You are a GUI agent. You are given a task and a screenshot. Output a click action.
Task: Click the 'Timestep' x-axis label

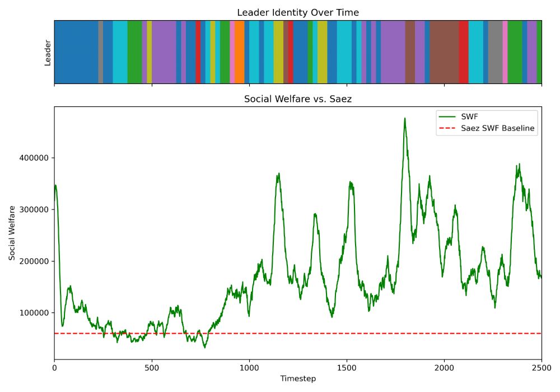click(x=298, y=379)
